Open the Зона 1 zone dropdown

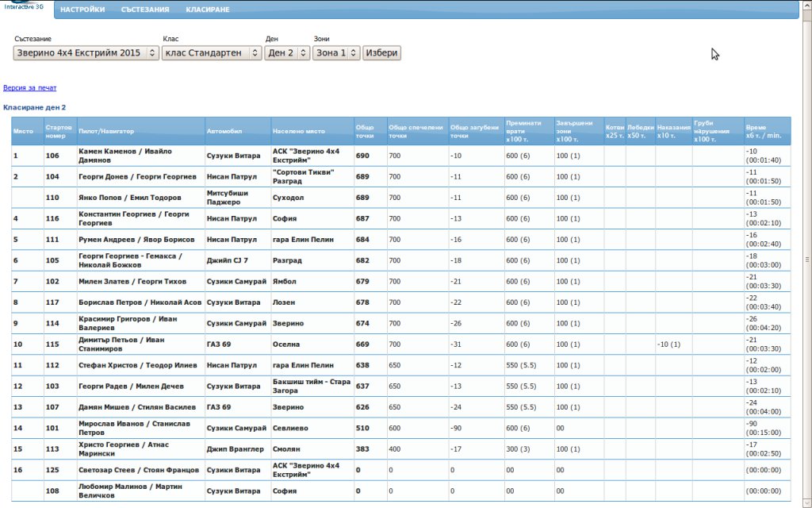pos(336,53)
